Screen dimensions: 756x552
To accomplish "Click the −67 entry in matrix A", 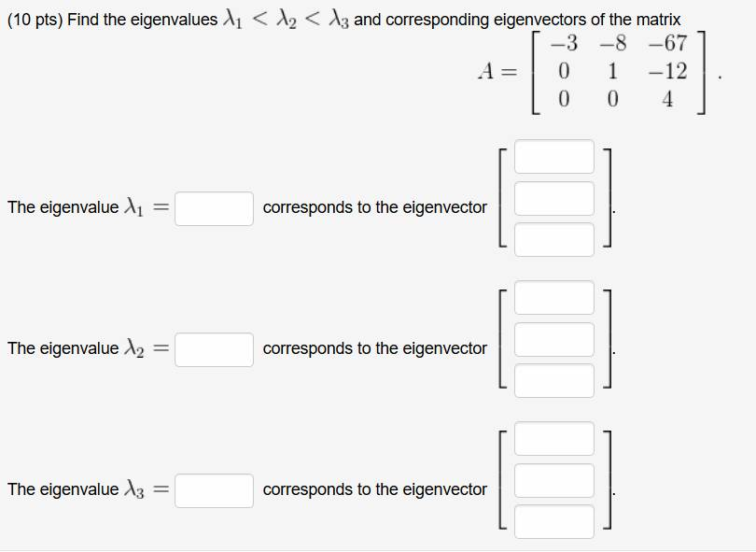I will pyautogui.click(x=667, y=43).
